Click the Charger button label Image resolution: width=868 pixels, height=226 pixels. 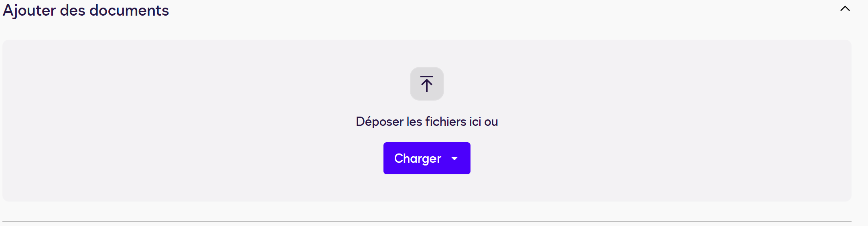click(x=418, y=159)
